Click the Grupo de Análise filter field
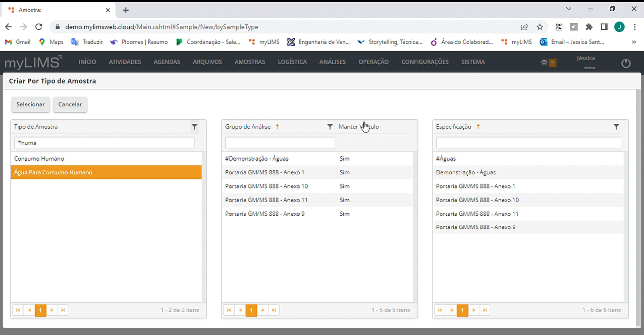Viewport: 644px width, 335px height. click(x=280, y=143)
